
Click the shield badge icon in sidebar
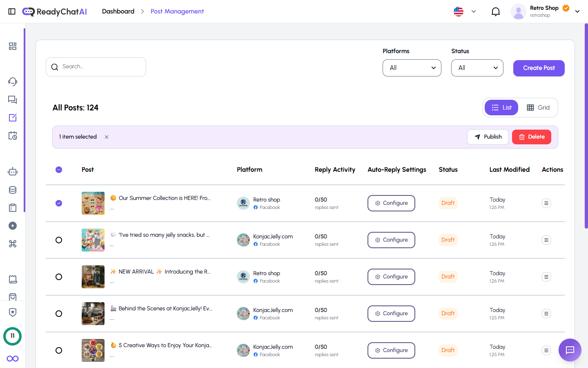click(x=12, y=312)
